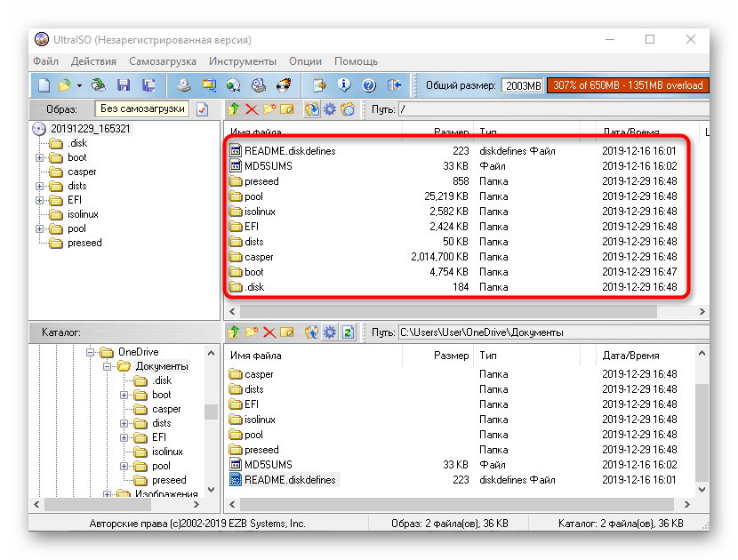Expand the EFI folder in catalog tree

coord(124,437)
